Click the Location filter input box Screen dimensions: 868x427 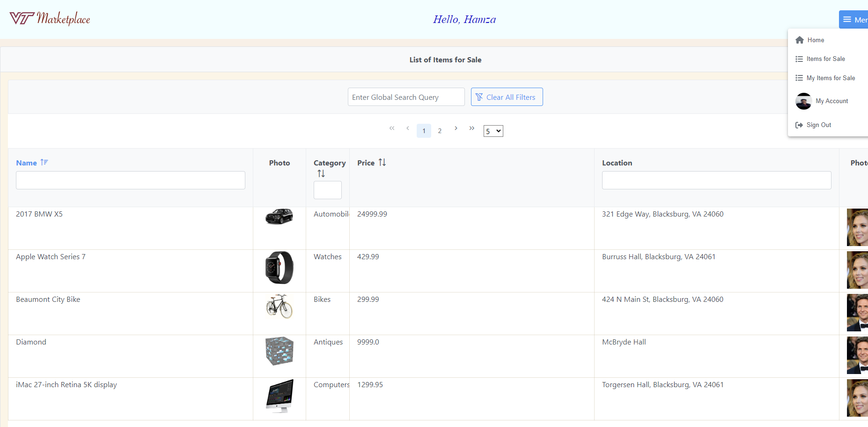(717, 180)
